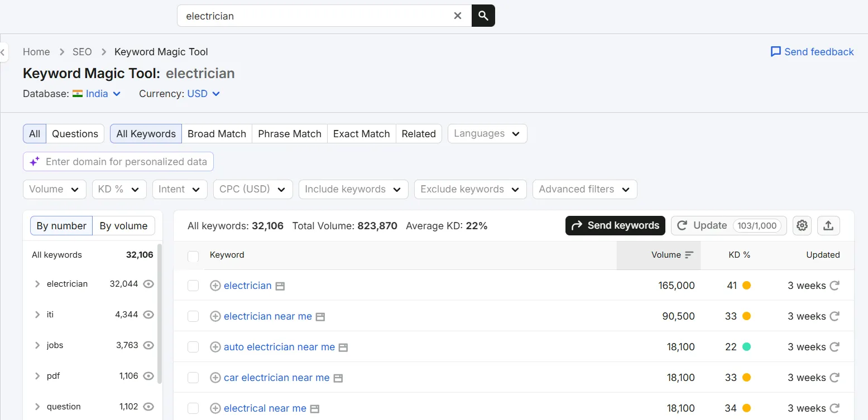Click the Update button
This screenshot has height=420, width=868.
click(729, 225)
